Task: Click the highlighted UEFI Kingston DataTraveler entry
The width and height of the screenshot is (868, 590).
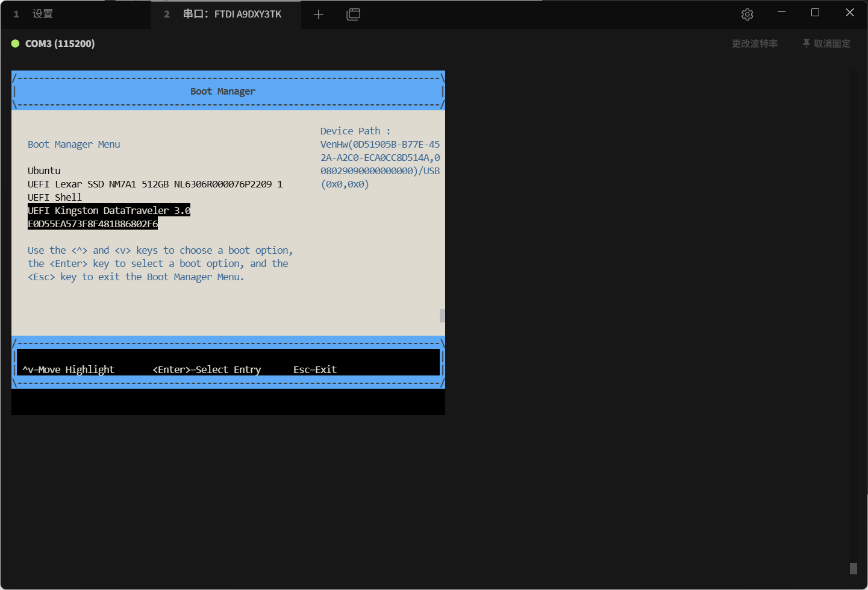Action: [x=109, y=210]
